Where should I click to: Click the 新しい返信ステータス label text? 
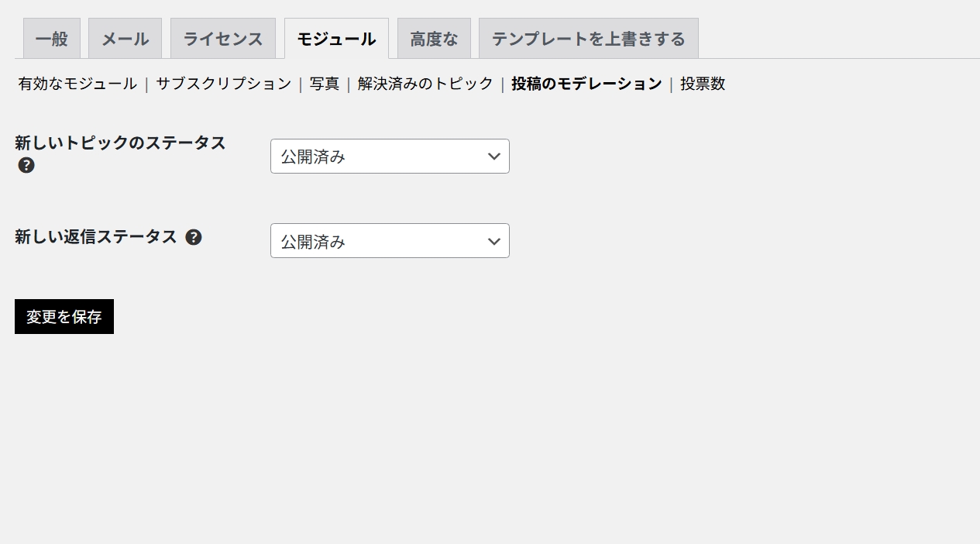coord(96,237)
